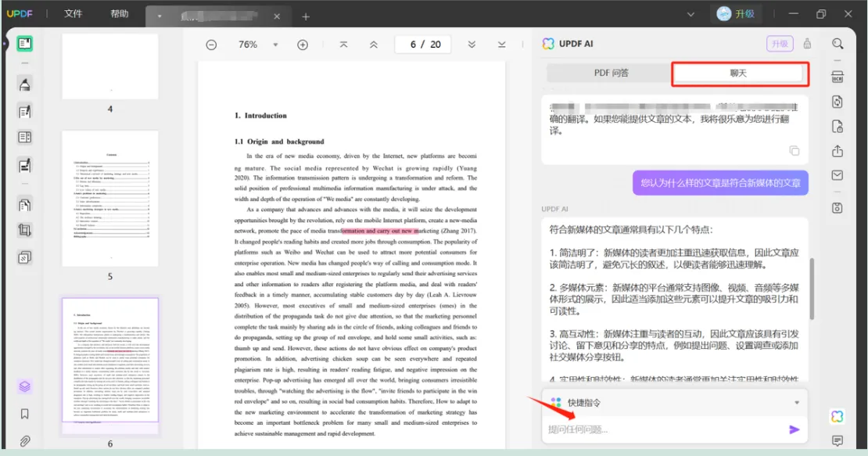Open the Attachments panel
Viewport: 868px width, 456px height.
pyautogui.click(x=24, y=441)
